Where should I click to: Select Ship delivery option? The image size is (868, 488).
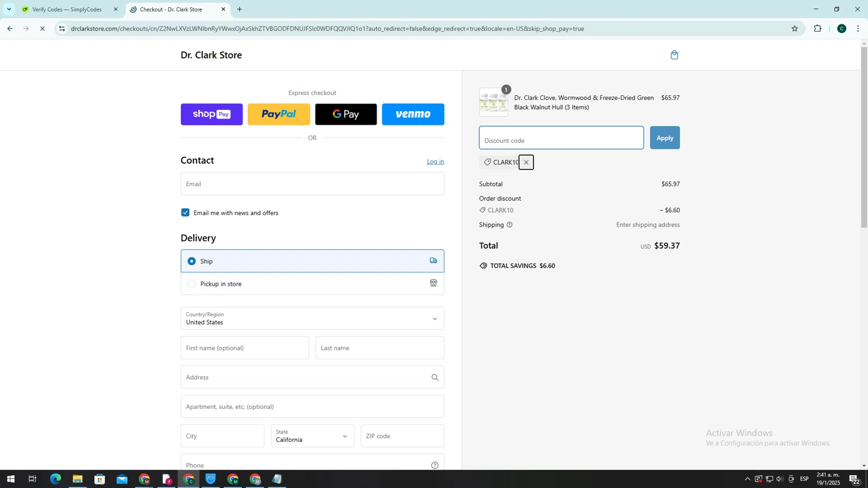pos(312,261)
